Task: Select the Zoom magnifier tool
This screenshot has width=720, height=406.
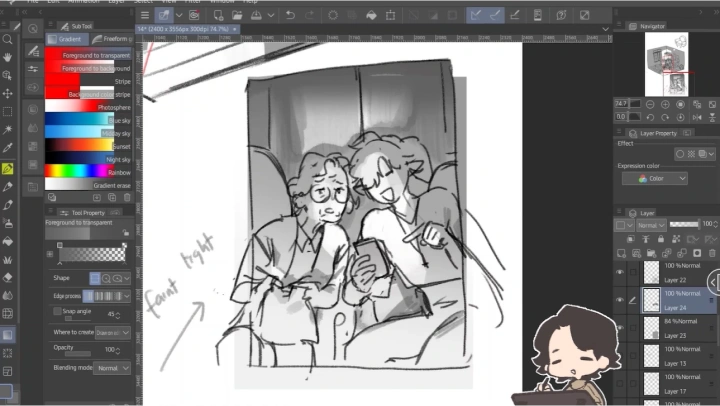Action: point(7,39)
